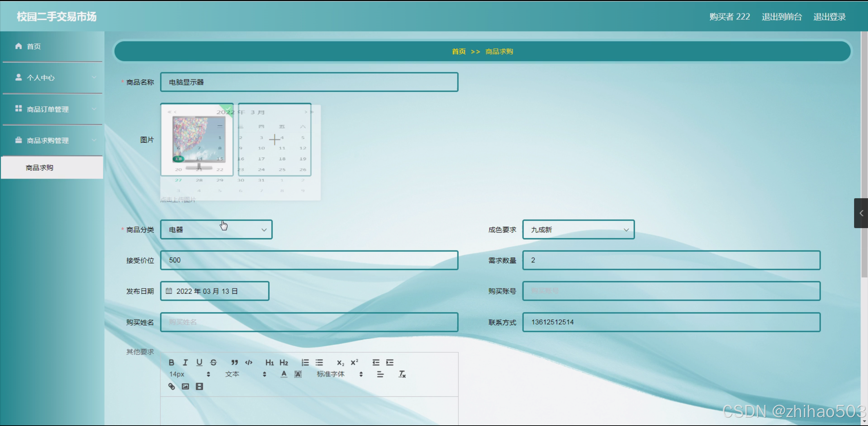This screenshot has height=426, width=868.
Task: Create a bulleted list
Action: 319,363
